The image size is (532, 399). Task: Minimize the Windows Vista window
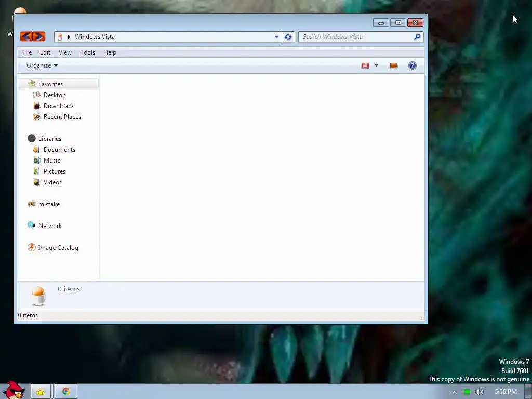tap(381, 23)
